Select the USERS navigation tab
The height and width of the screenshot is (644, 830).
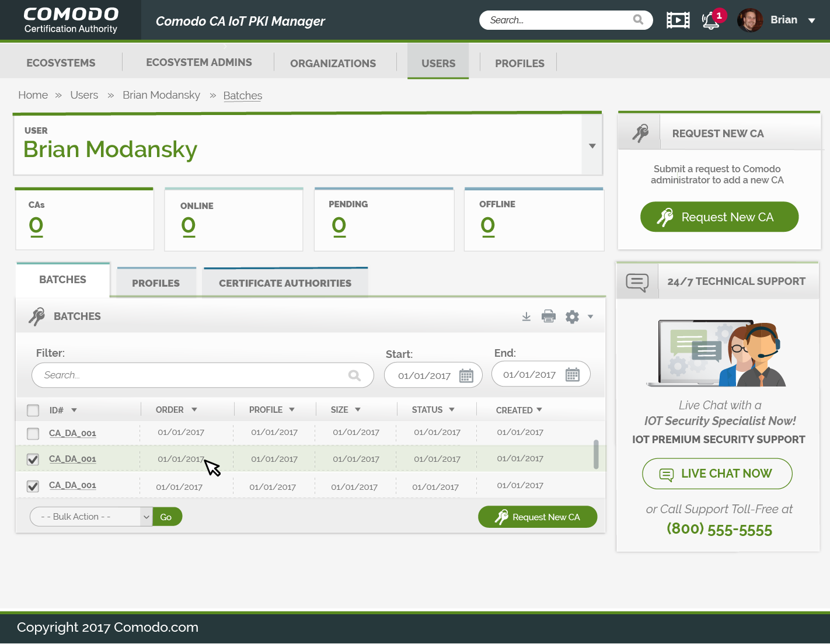[438, 61]
